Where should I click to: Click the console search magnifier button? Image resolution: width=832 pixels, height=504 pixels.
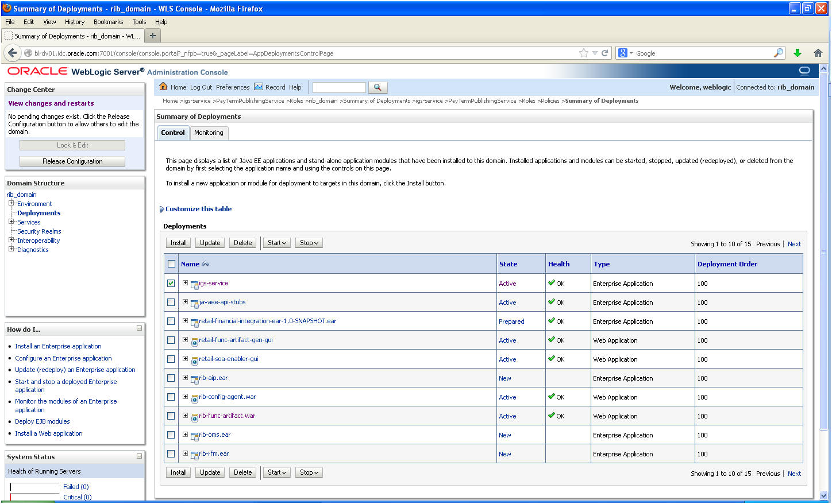tap(378, 87)
